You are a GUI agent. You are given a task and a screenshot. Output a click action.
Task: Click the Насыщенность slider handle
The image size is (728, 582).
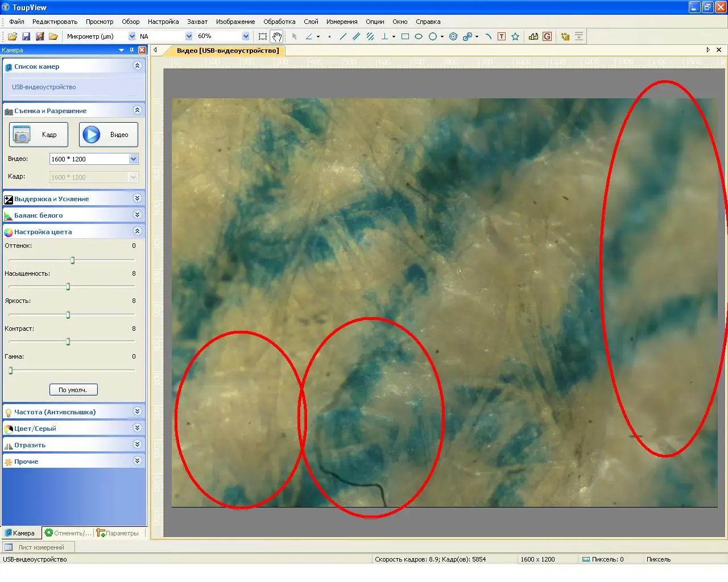[x=68, y=286]
